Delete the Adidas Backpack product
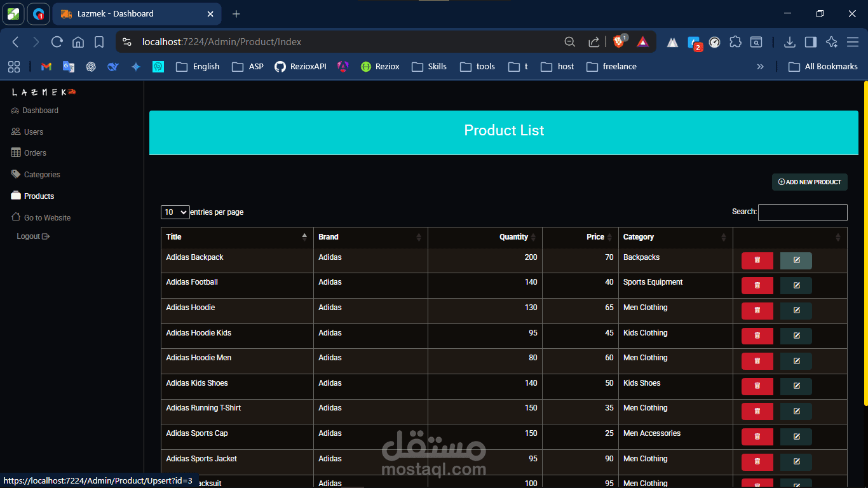868x488 pixels. (757, 261)
